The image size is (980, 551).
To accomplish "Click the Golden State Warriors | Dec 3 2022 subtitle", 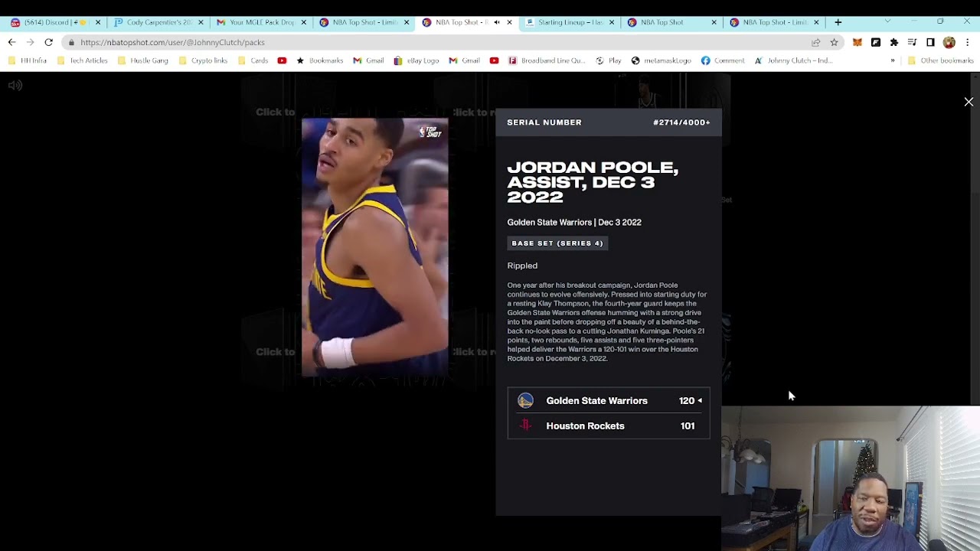I will 574,223.
